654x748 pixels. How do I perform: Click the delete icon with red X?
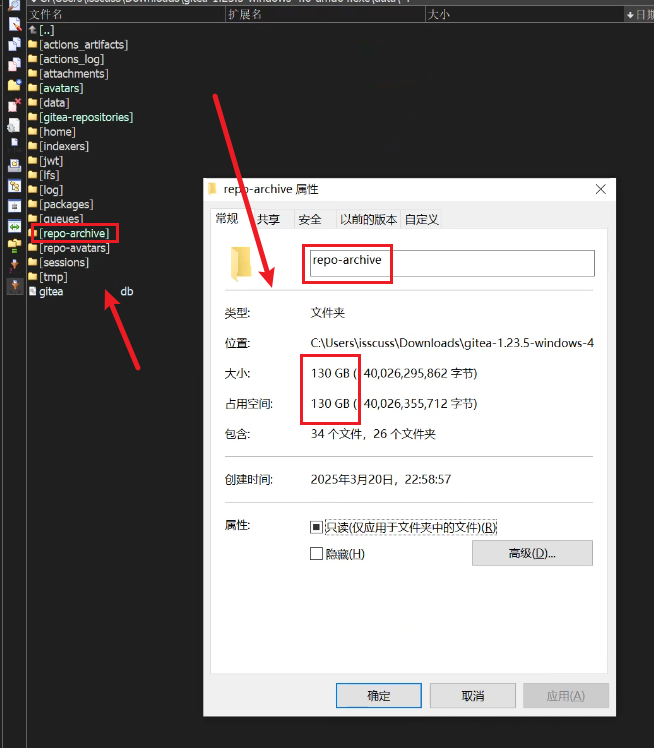click(14, 105)
